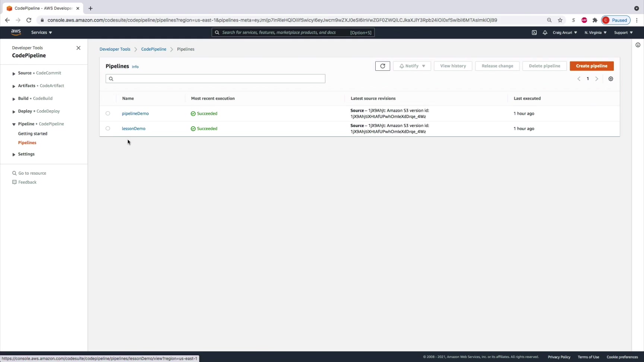Open the Craig Arcuri account menu
Viewport: 644px width, 362px height.
coord(565,32)
